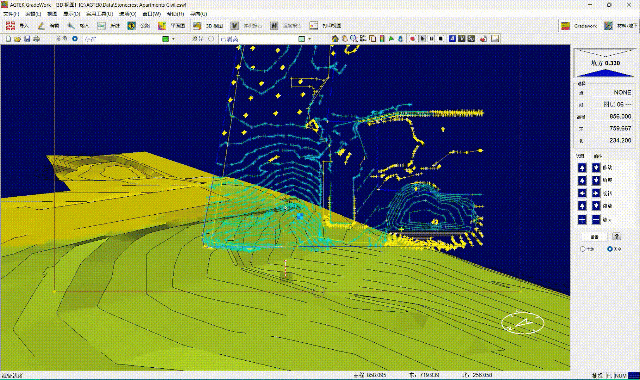Activate the zoom magnifier tool
Image resolution: width=640 pixels, height=380 pixels.
point(353,39)
